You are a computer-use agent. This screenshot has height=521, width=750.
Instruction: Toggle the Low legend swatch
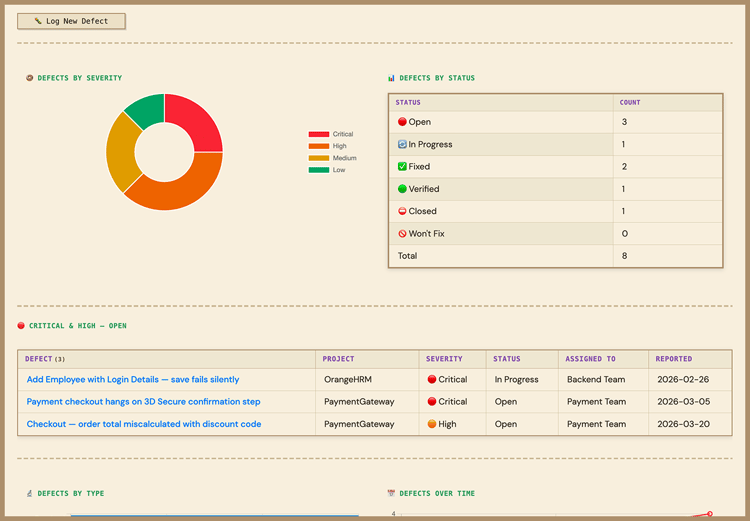tap(319, 170)
